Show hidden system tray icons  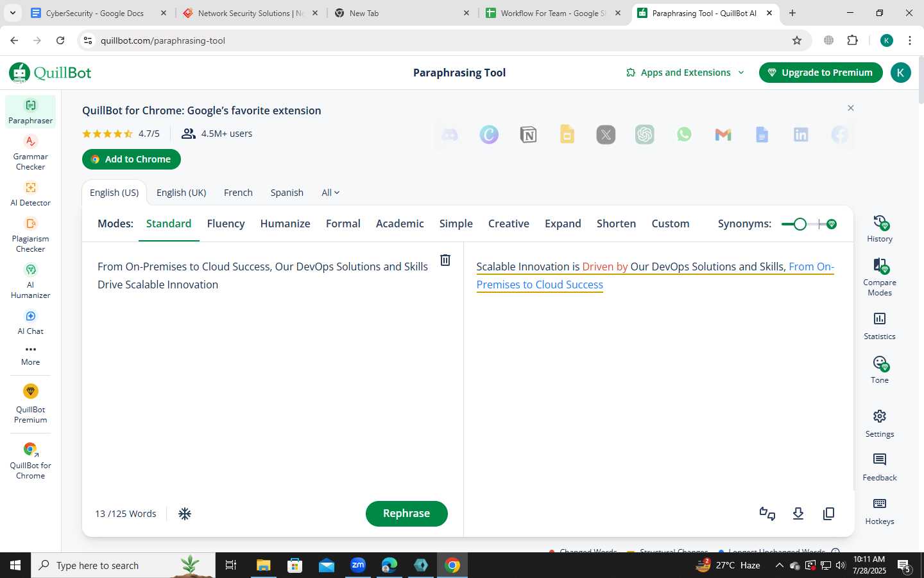click(x=779, y=566)
